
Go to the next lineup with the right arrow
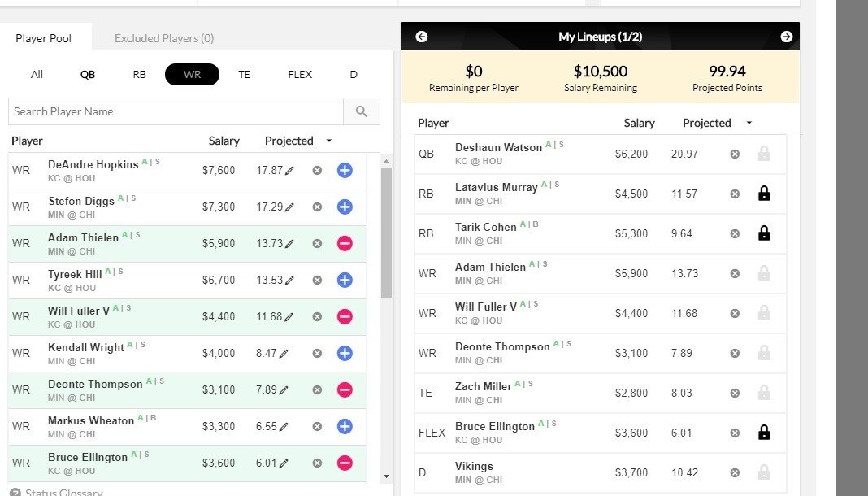point(785,37)
